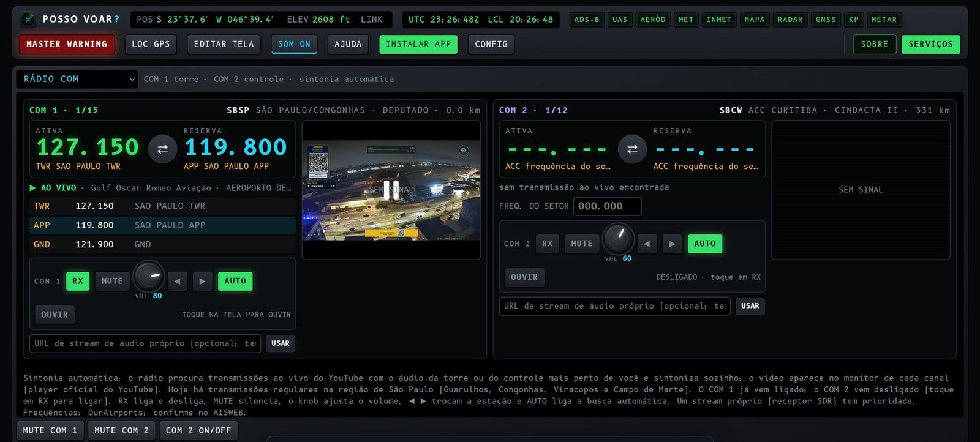
Task: Toggle COM 1 AUTO tuning
Action: [x=235, y=281]
